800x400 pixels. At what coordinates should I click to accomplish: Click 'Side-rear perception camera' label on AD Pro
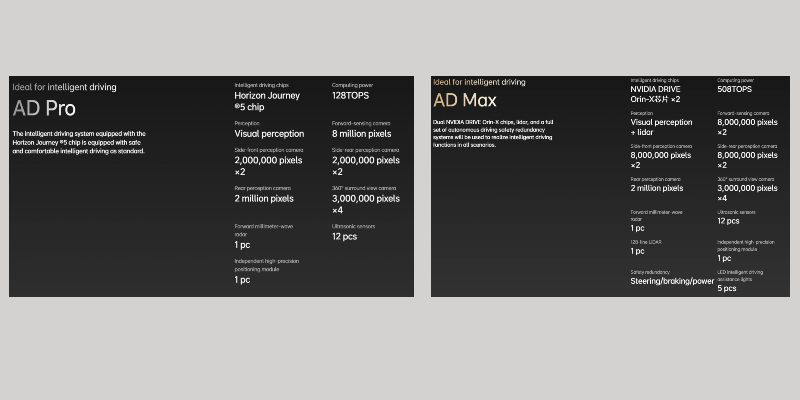(365, 150)
